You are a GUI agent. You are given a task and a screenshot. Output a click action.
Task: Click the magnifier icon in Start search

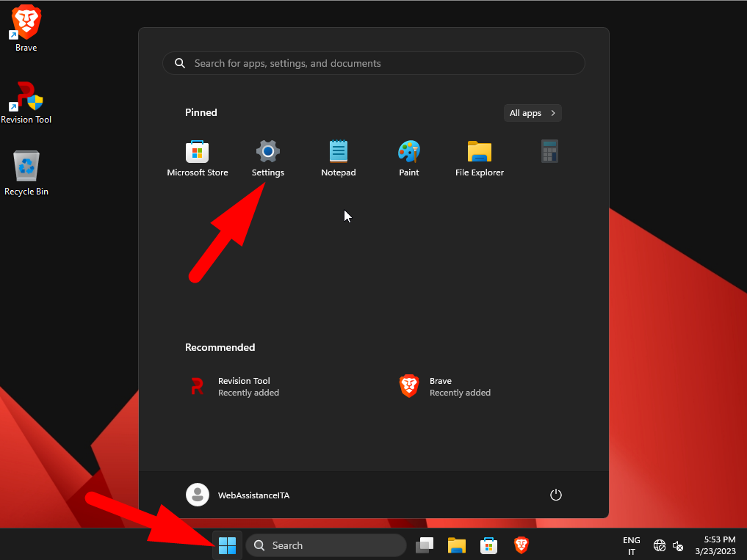180,63
